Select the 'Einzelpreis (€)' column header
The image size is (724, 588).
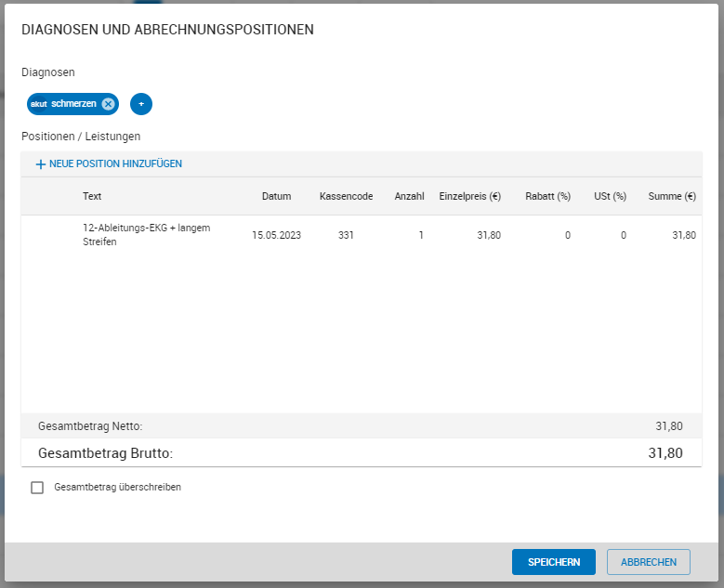tap(469, 196)
